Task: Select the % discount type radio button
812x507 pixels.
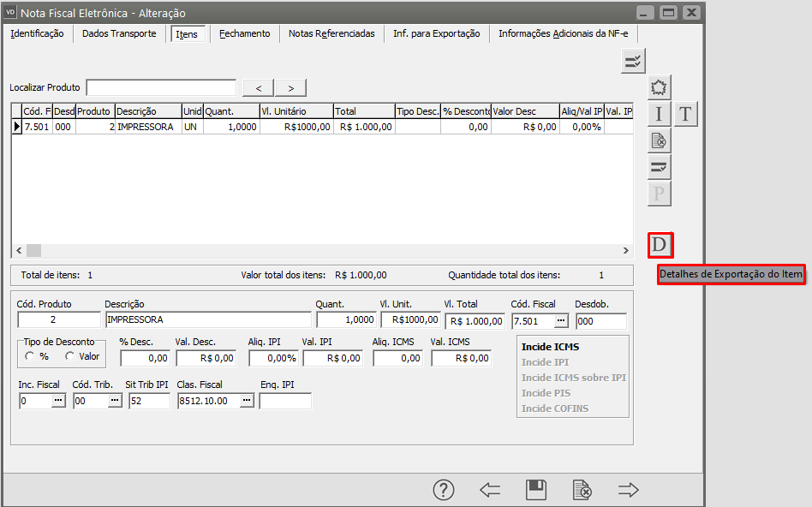Action: point(31,356)
